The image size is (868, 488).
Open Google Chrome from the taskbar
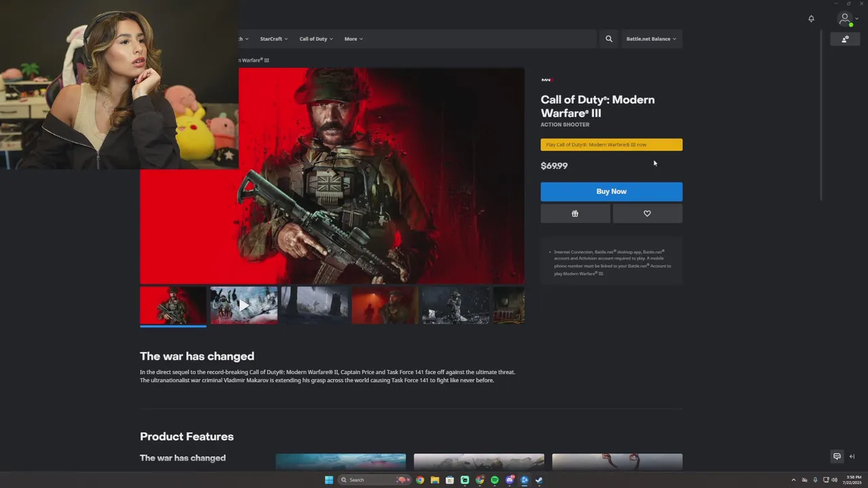tap(420, 480)
